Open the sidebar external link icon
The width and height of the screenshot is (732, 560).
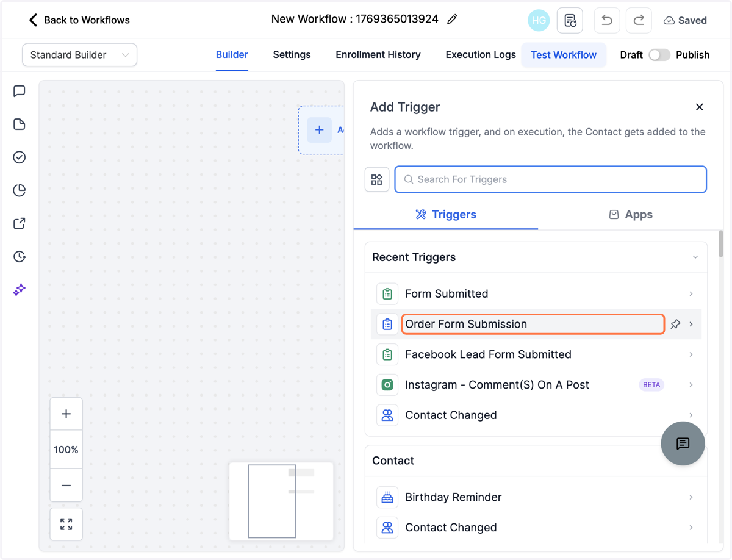(x=20, y=223)
